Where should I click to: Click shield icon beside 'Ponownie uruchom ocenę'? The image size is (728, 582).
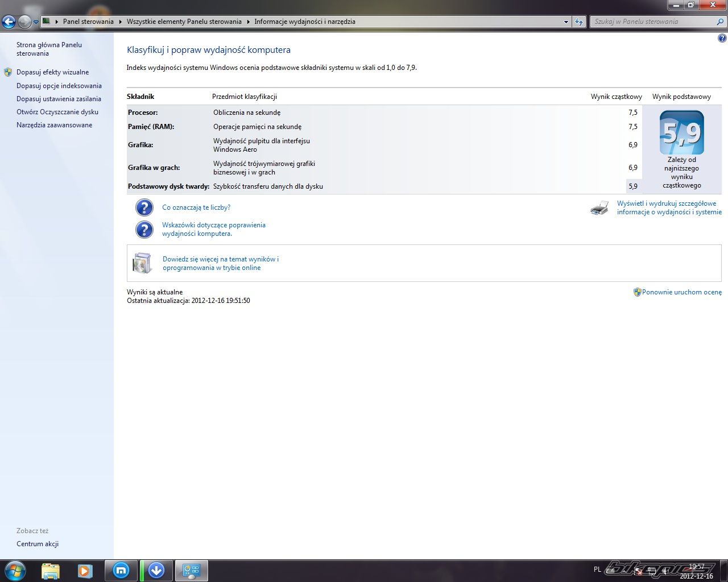(638, 292)
